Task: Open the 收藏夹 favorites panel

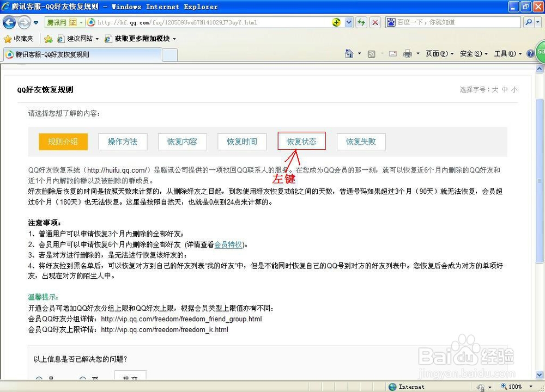Action: [x=20, y=39]
